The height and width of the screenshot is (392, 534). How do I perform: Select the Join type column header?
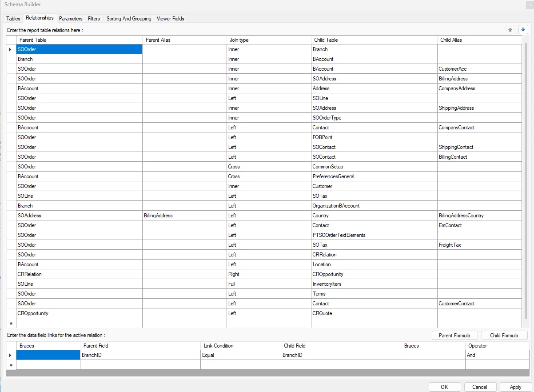[x=269, y=40]
